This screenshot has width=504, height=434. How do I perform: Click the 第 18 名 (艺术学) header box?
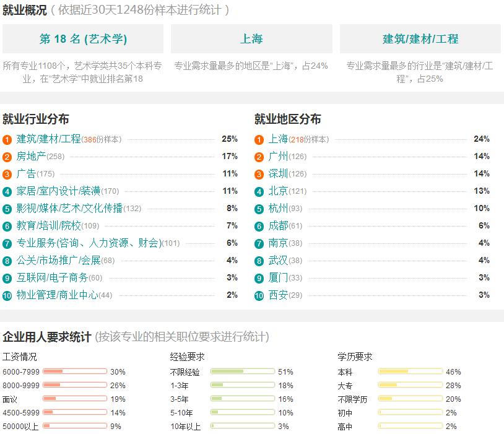[x=83, y=38]
